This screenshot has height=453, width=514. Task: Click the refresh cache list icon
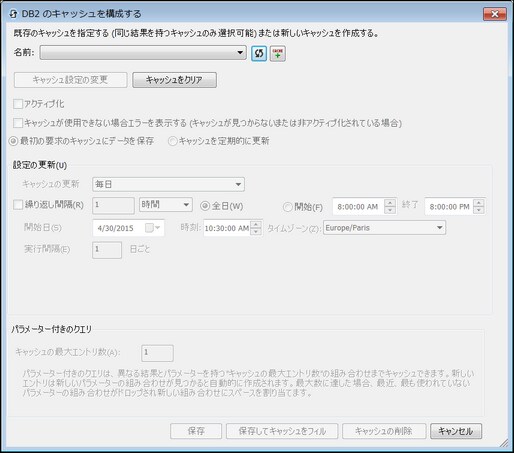click(259, 53)
